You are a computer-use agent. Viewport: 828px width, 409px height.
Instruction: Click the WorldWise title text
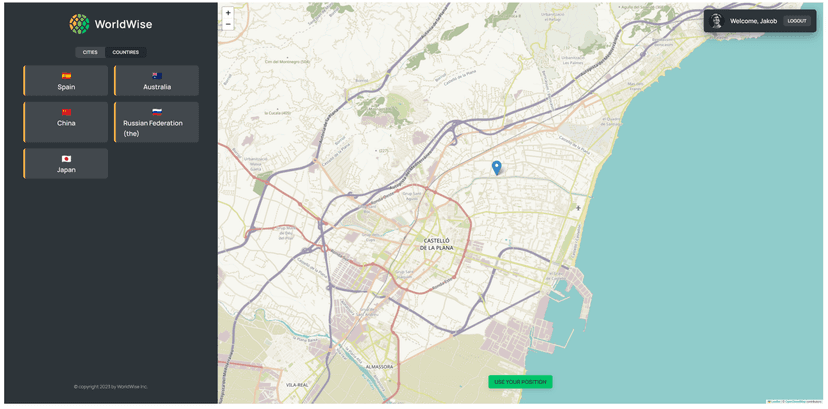[123, 24]
